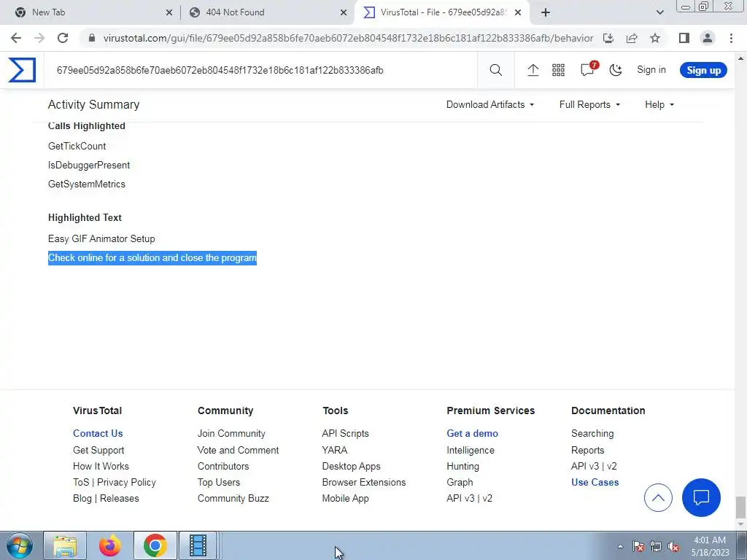Viewport: 747px width, 560px height.
Task: Click the scroll-to-top arrow button
Action: (658, 497)
